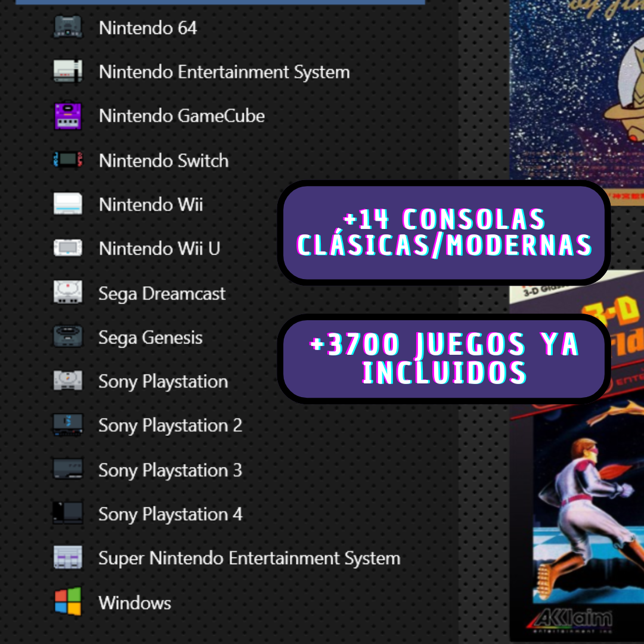Click the Sega Genesis console icon
644x644 pixels.
pos(67,337)
